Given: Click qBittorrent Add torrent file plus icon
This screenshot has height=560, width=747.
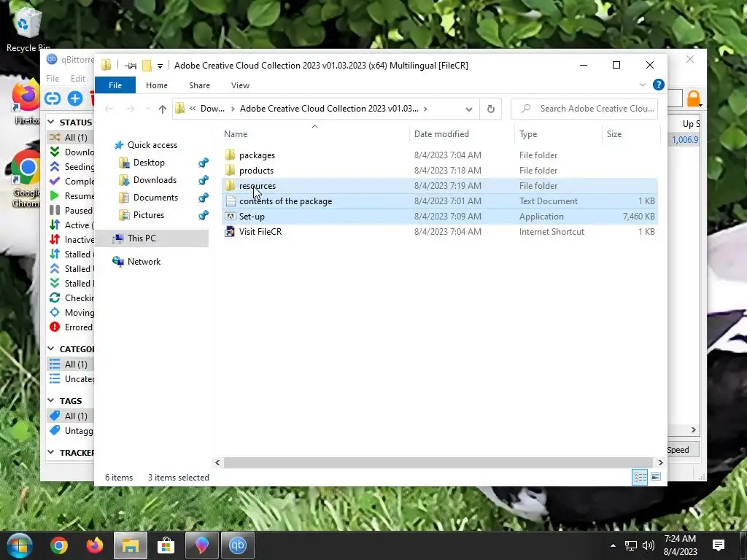Looking at the screenshot, I should click(x=75, y=98).
